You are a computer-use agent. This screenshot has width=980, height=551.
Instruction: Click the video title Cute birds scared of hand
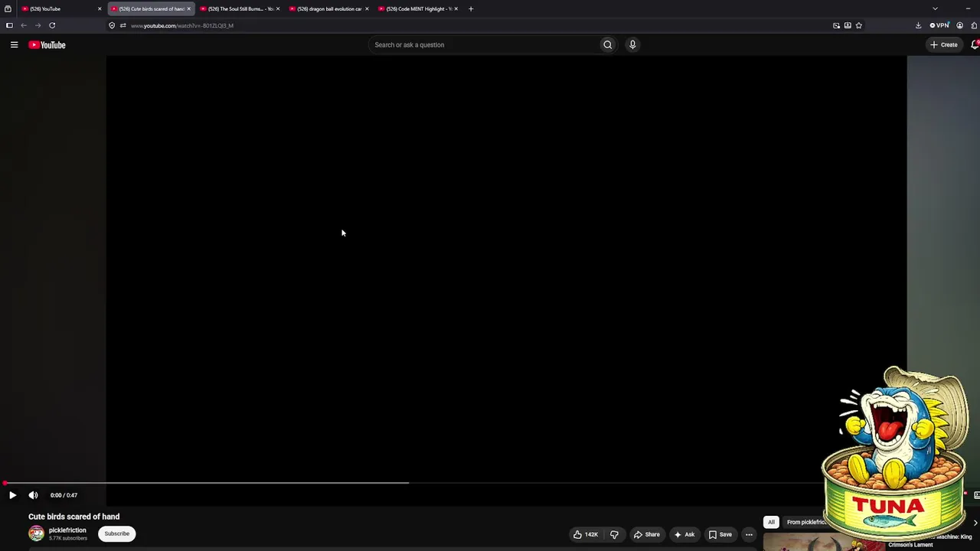tap(74, 517)
